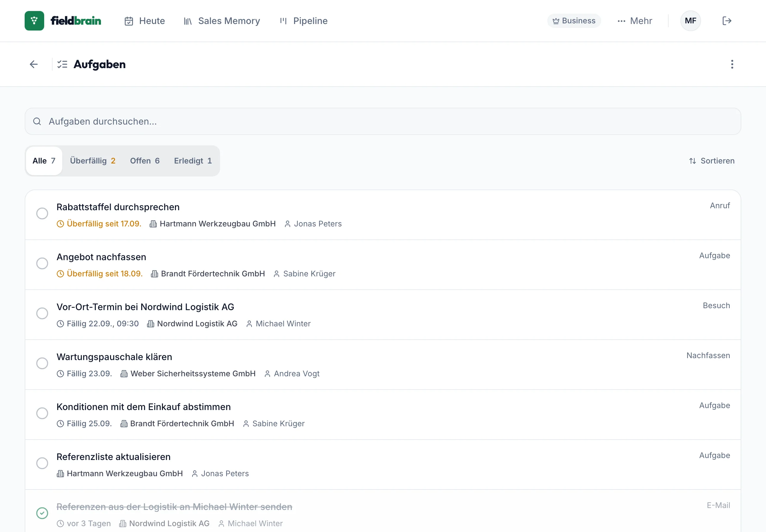Click the person icon before Andrea Vogt
The width and height of the screenshot is (766, 532).
point(267,374)
